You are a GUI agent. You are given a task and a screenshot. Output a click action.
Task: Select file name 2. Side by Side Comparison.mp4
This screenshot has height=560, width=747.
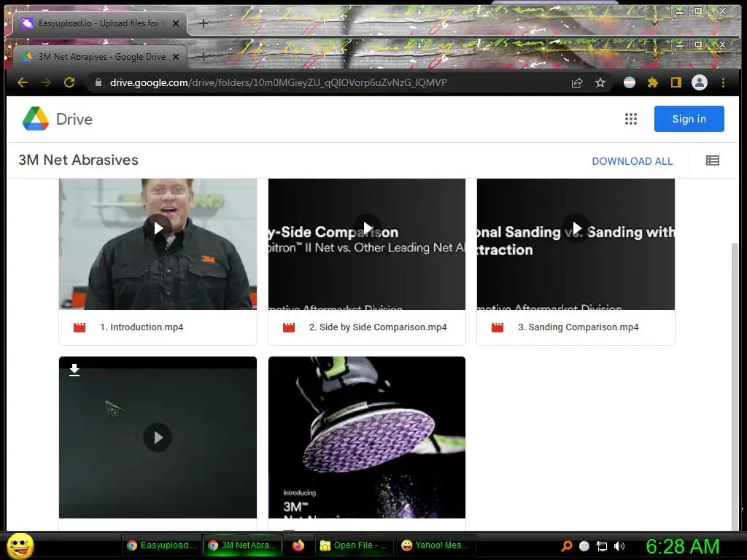(378, 327)
